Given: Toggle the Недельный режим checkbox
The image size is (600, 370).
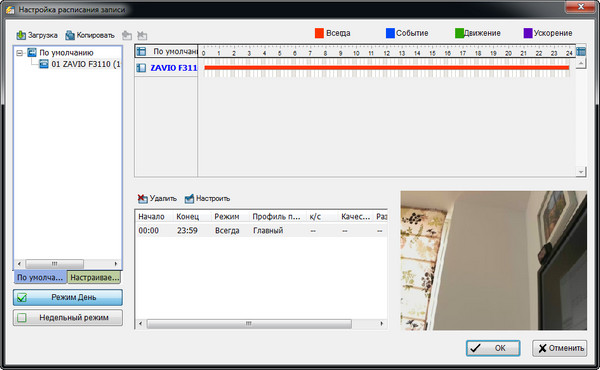Looking at the screenshot, I should 22,318.
